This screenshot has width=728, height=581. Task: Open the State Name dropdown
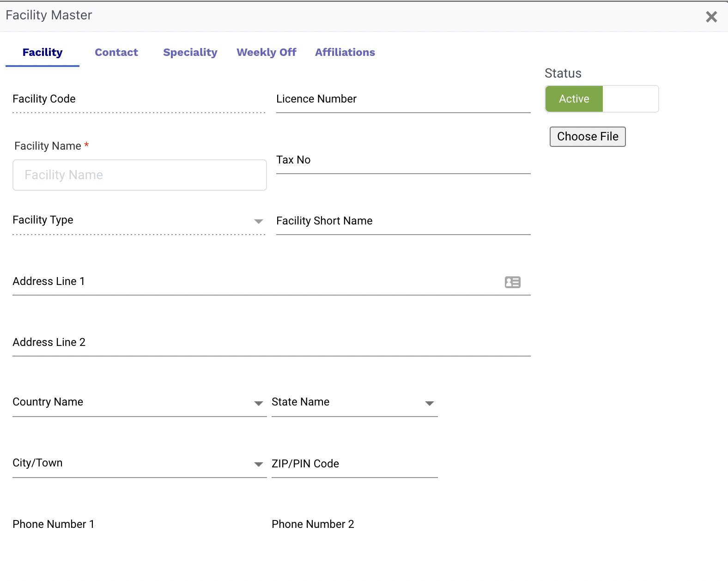click(429, 403)
